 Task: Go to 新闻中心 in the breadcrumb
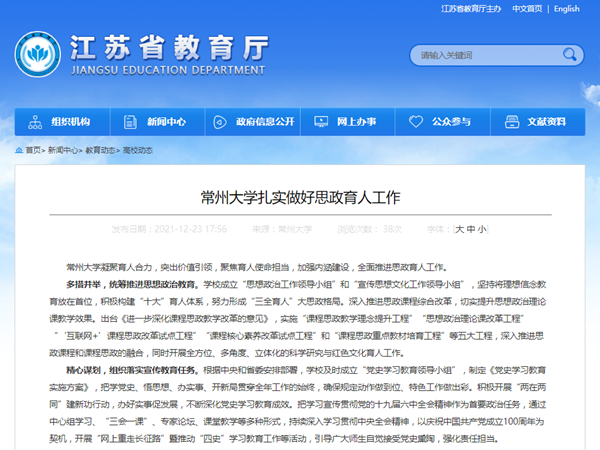(62, 150)
